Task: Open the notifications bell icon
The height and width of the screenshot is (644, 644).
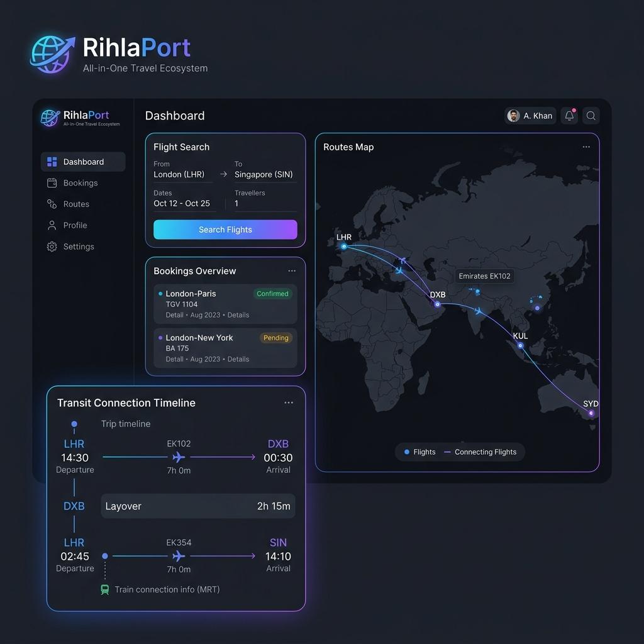Action: 569,116
